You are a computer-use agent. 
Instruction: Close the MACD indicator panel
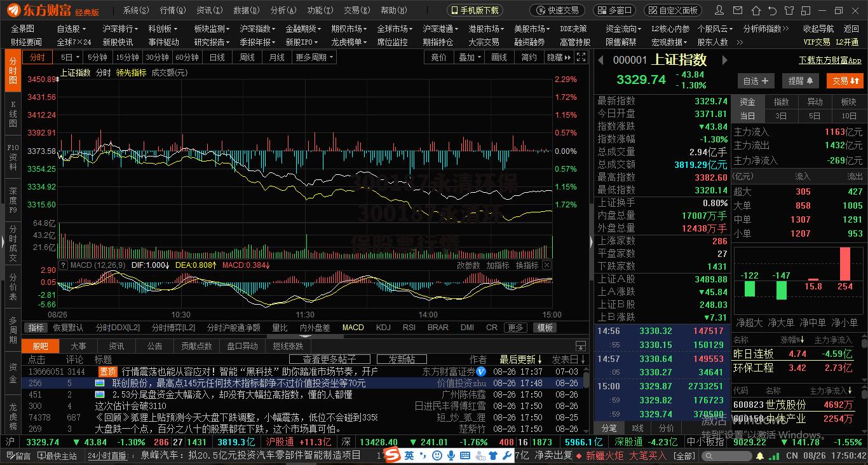tap(546, 265)
